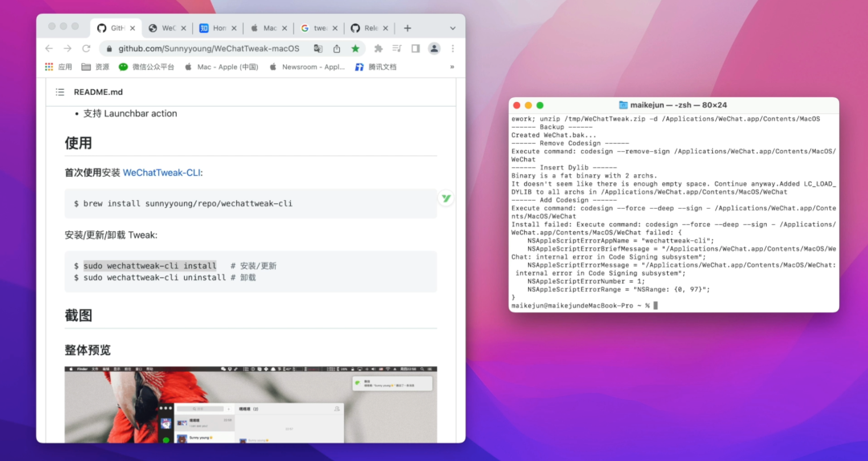Screen dimensions: 868x461
Task: Click the highlighted sudo wechattweak-cli install text
Action: (x=149, y=266)
